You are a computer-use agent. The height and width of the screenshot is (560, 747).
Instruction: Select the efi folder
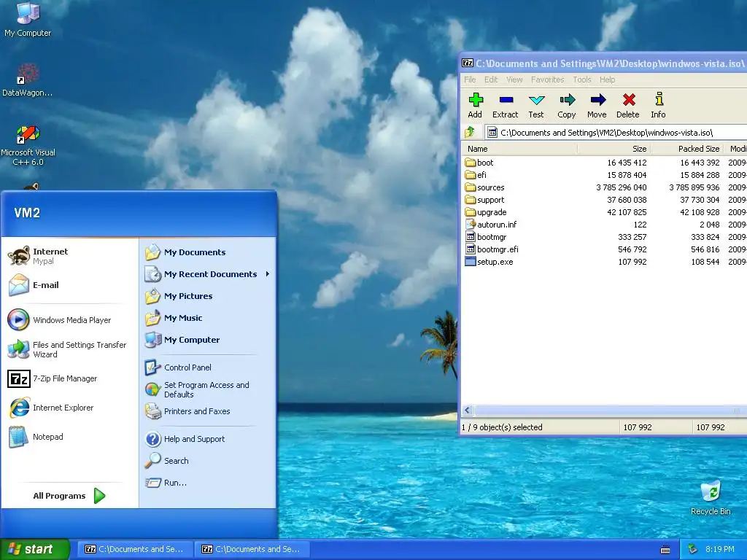[x=476, y=175]
